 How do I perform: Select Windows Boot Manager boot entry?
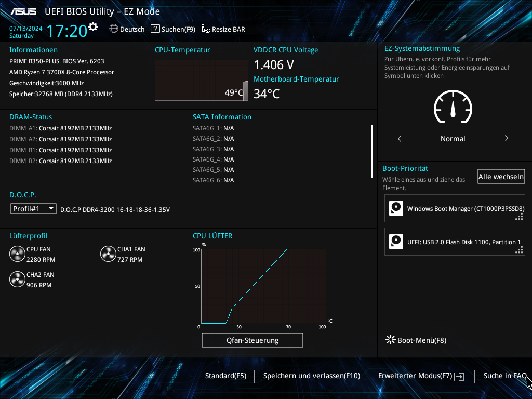coord(455,208)
